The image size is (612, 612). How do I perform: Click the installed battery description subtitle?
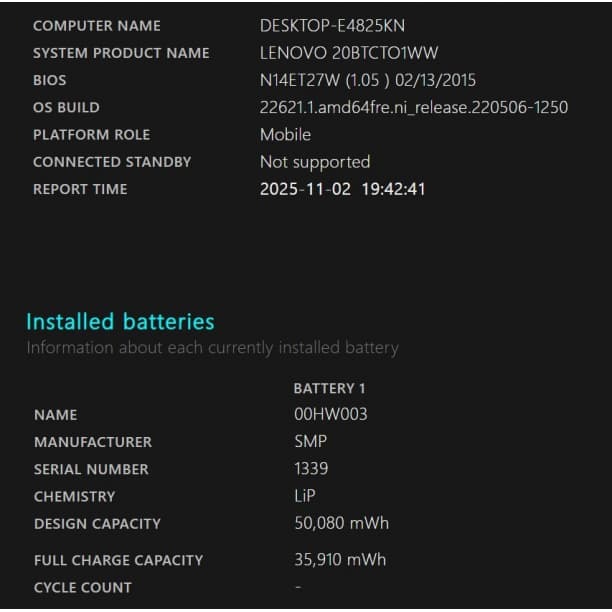[x=212, y=348]
